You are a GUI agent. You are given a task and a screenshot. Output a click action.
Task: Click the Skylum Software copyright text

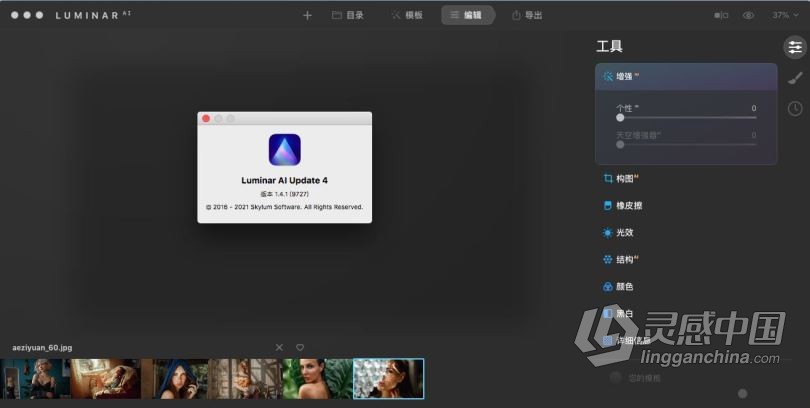click(x=285, y=207)
